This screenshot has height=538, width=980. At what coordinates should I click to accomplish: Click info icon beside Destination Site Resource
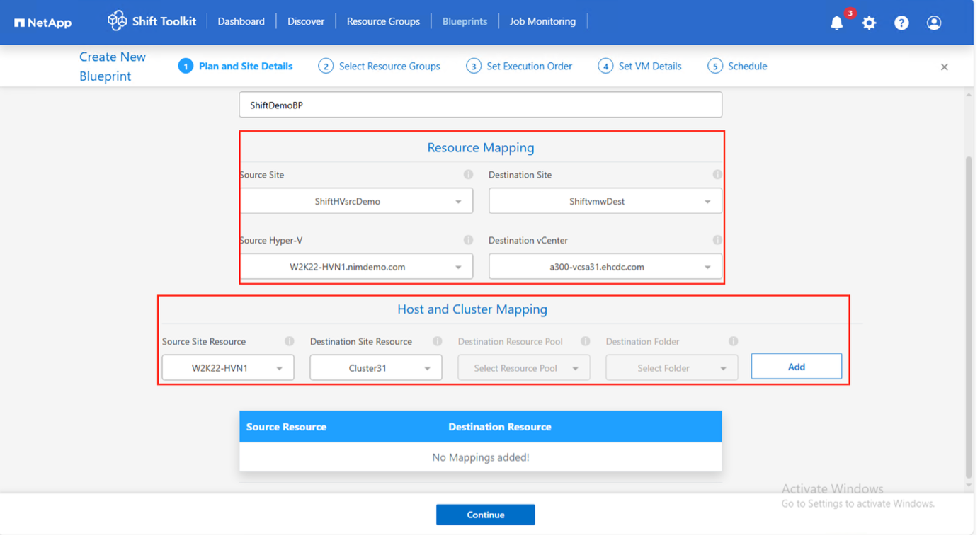pos(438,341)
